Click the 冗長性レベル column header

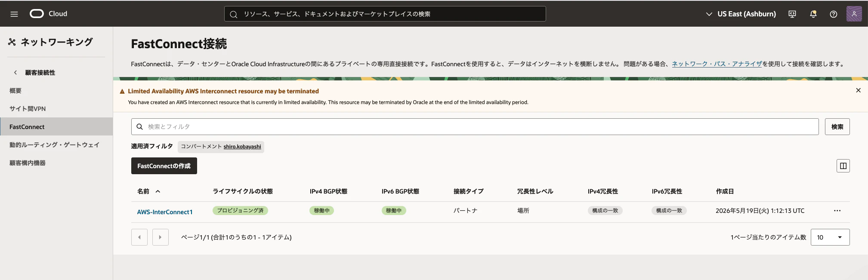pyautogui.click(x=535, y=191)
